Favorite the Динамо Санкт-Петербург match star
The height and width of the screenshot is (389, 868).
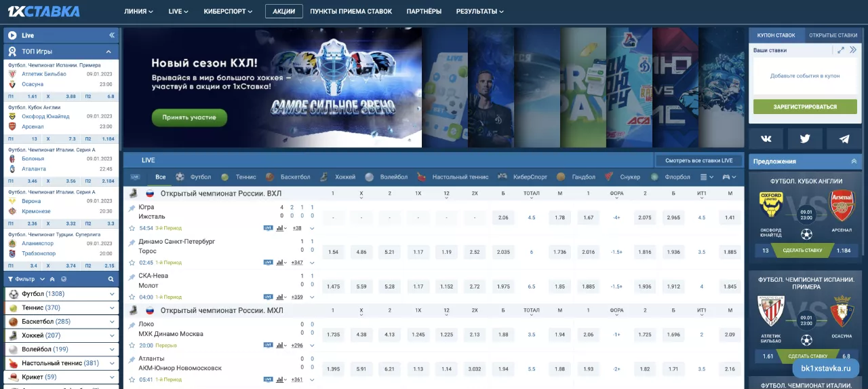[x=132, y=263]
